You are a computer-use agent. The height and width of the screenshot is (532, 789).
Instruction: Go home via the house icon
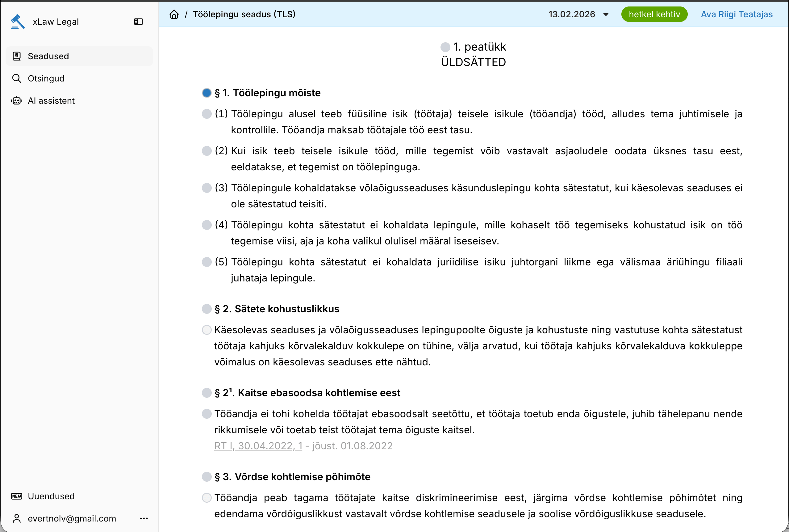pos(174,14)
